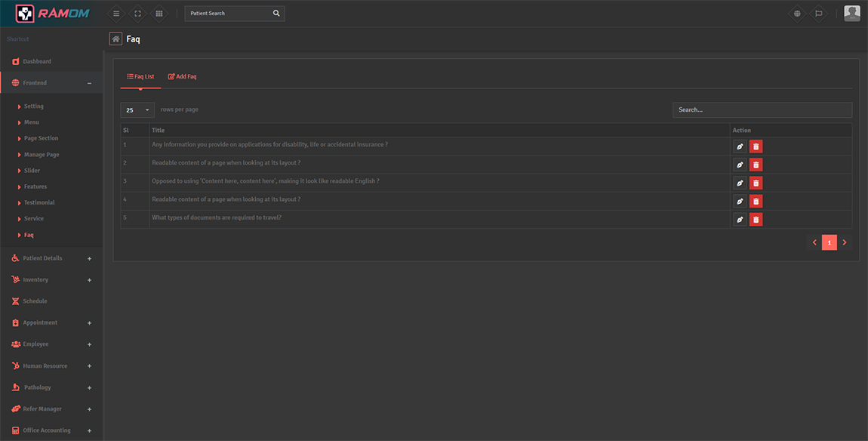Open Dashboard from the sidebar
Viewport: 868px width, 441px height.
[37, 61]
